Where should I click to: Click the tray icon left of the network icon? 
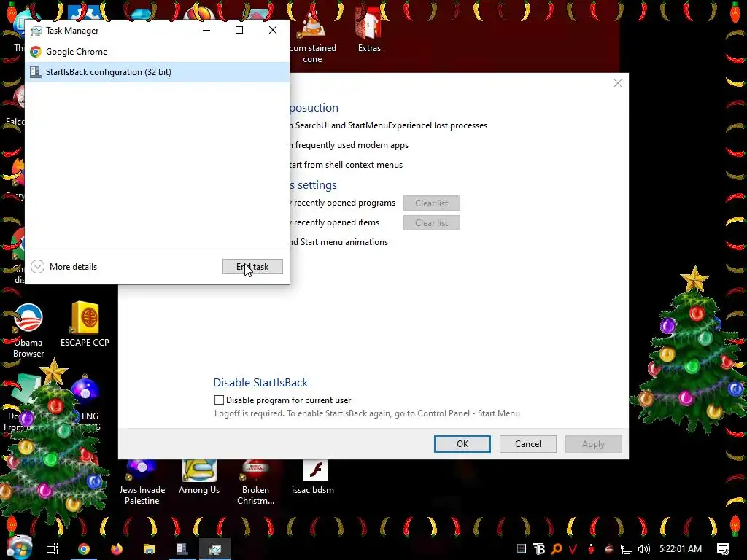point(609,549)
